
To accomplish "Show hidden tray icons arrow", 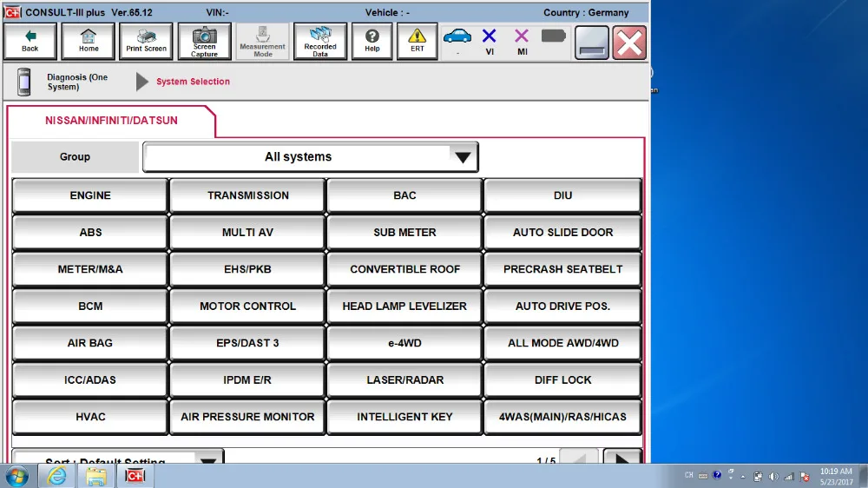I will pos(743,477).
